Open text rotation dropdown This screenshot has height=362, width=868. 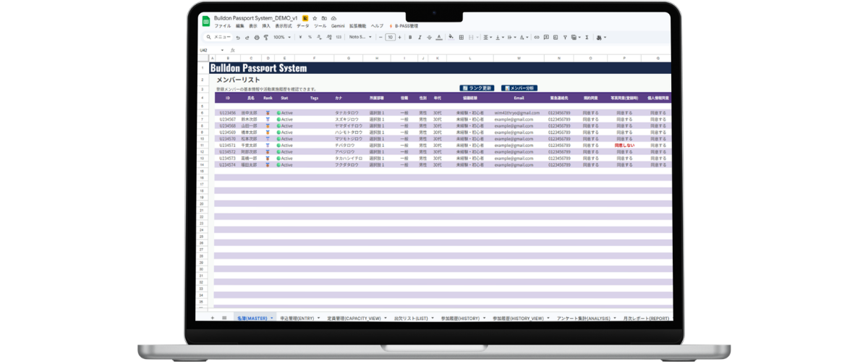coord(524,37)
